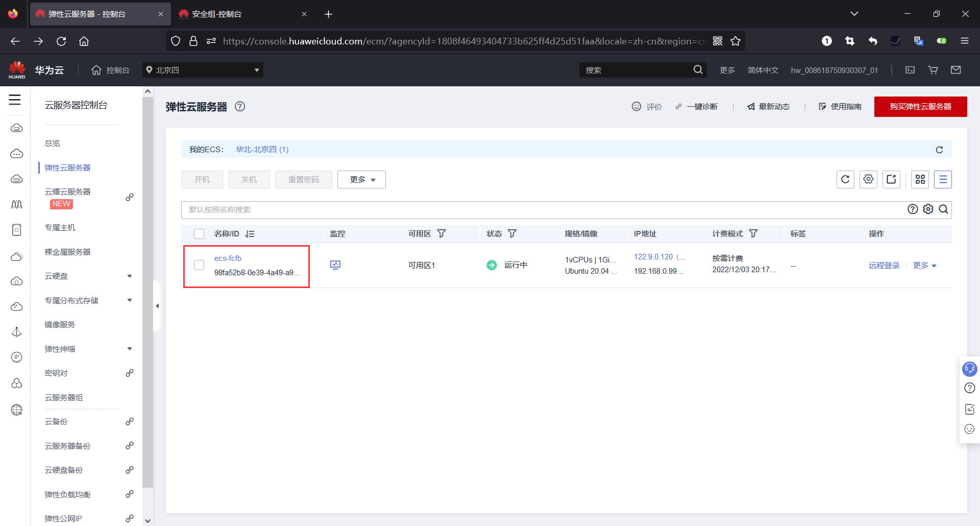Open the table column settings gear
Viewport: 980px width, 526px height.
coord(868,179)
